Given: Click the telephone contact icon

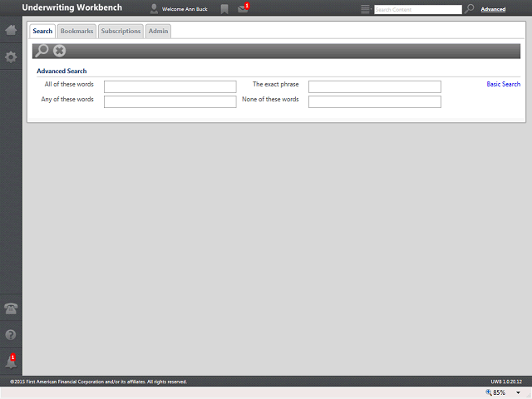Looking at the screenshot, I should pos(11,308).
